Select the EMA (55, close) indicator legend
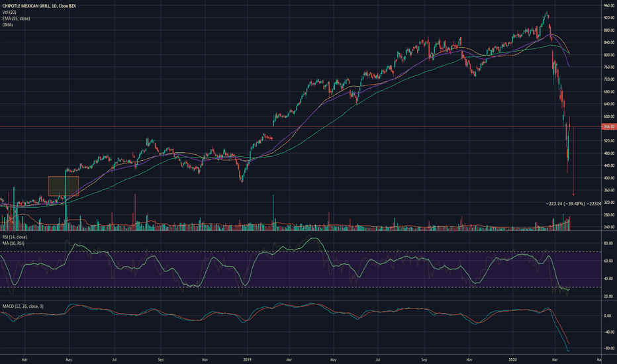Viewport: 617px width, 364px height. (16, 19)
